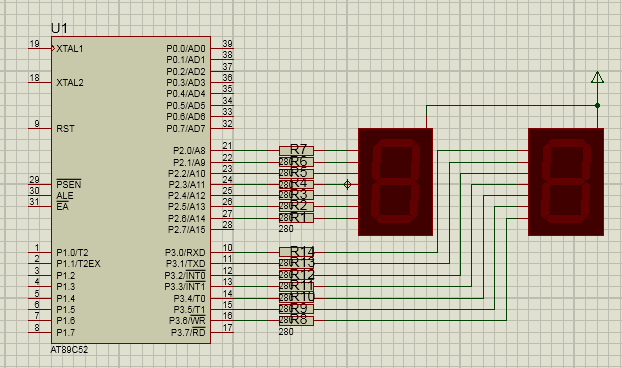Select the right seven-segment display
This screenshot has height=368, width=622.
(566, 182)
